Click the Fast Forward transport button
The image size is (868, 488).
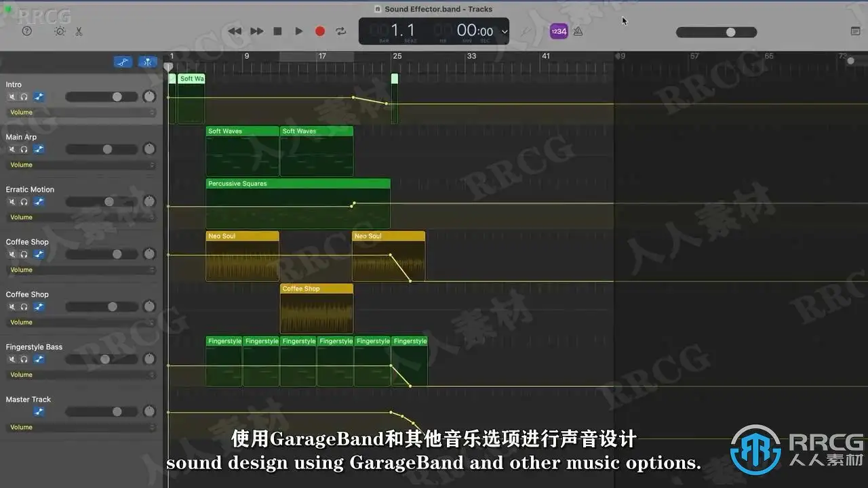point(257,31)
